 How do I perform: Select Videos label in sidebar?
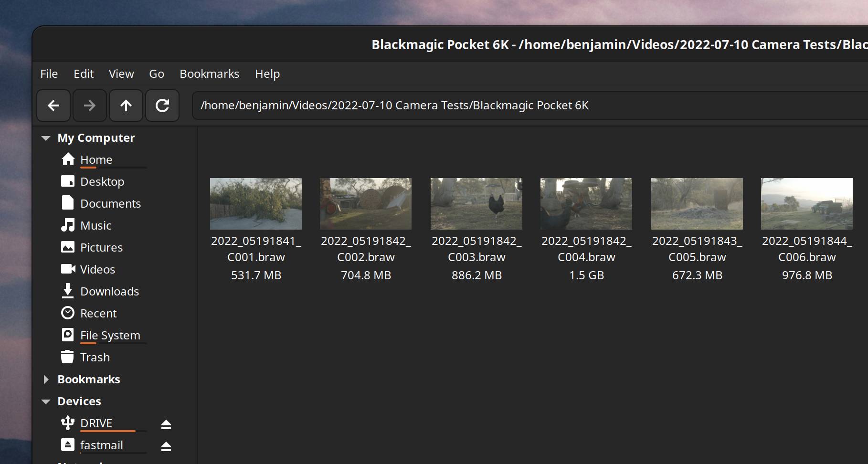point(98,269)
